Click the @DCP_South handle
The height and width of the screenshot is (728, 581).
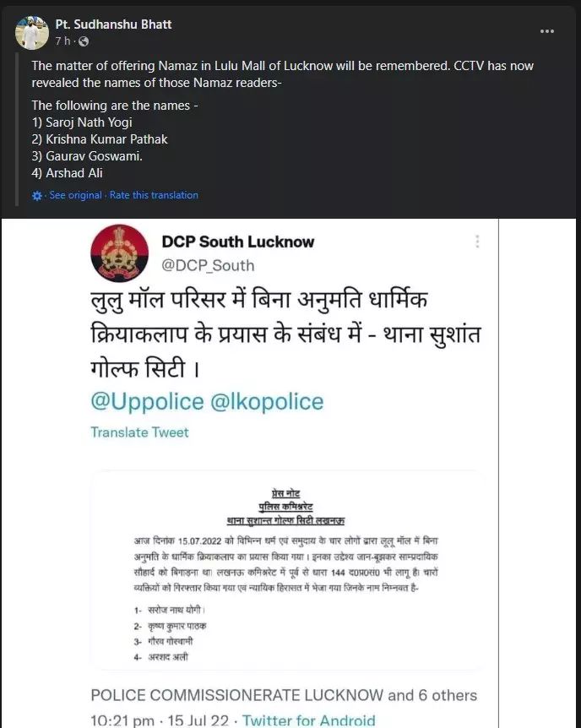(x=208, y=265)
